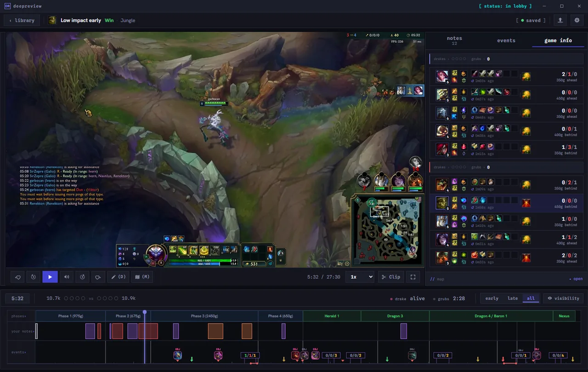Select the 2/1/0 player row in game info
588x372 pixels.
[x=507, y=76]
